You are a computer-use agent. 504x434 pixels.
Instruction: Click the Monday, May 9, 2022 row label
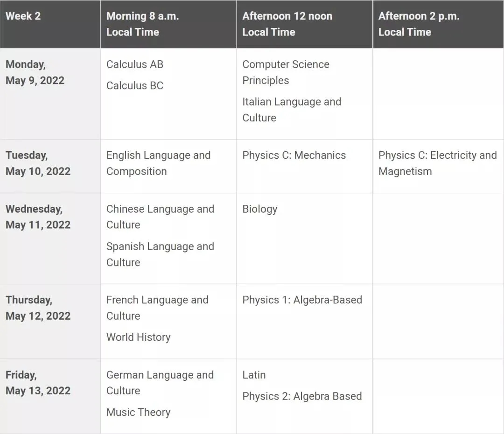(x=35, y=72)
